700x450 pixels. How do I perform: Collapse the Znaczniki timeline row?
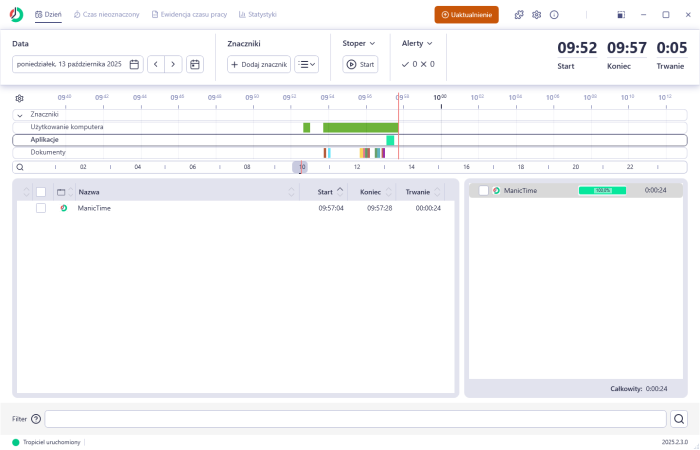click(21, 115)
